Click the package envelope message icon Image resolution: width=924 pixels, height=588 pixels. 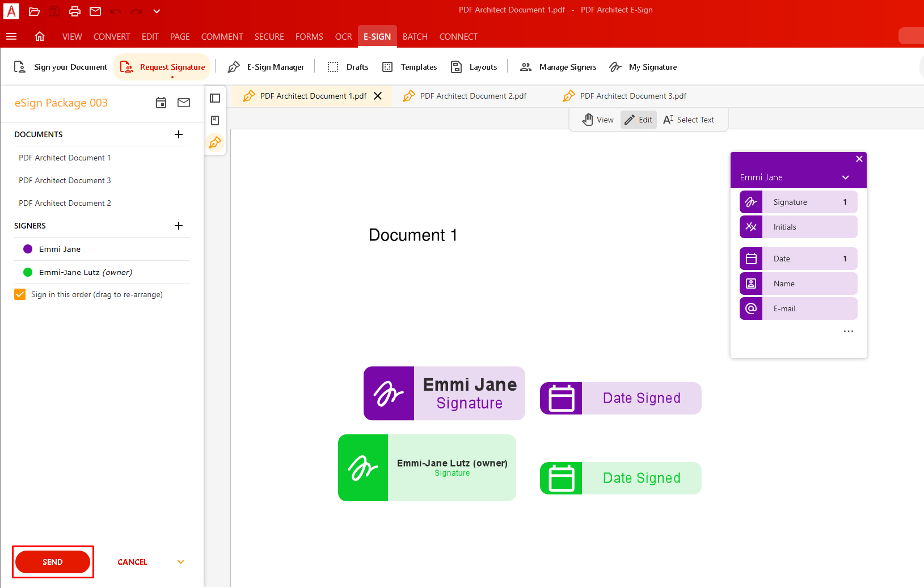tap(184, 103)
